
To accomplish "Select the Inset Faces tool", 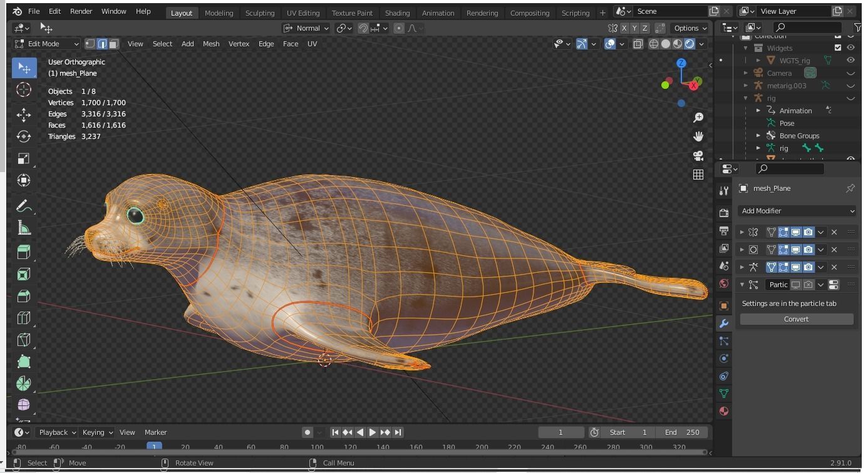I will [24, 274].
